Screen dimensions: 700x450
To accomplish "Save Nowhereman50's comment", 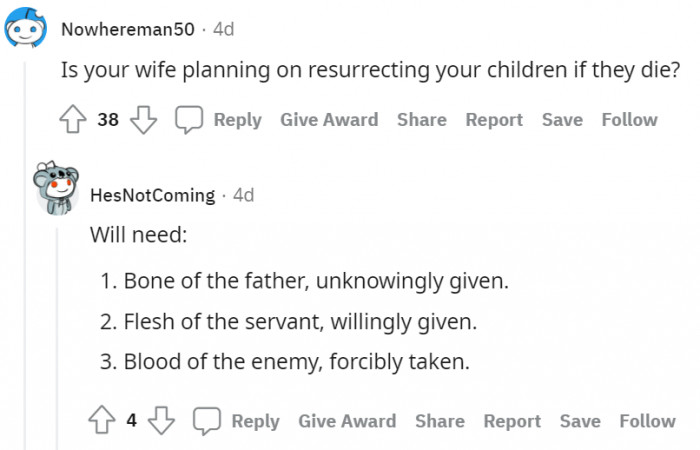I will 562,120.
